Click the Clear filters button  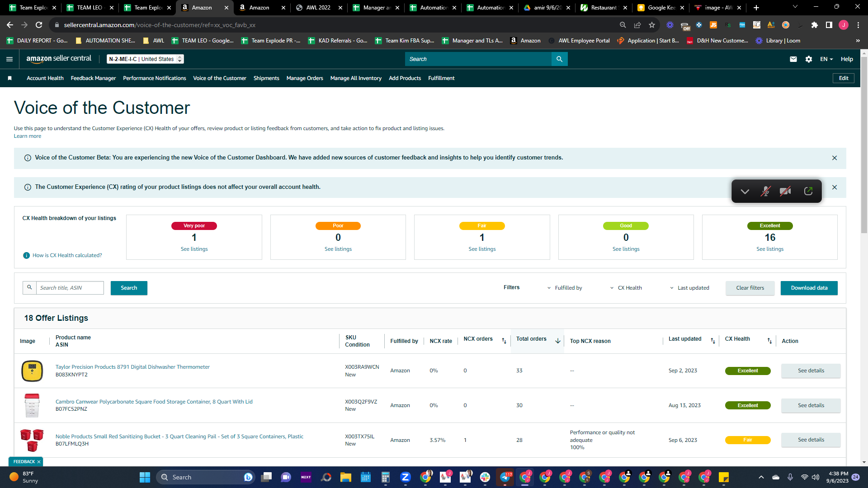point(750,288)
